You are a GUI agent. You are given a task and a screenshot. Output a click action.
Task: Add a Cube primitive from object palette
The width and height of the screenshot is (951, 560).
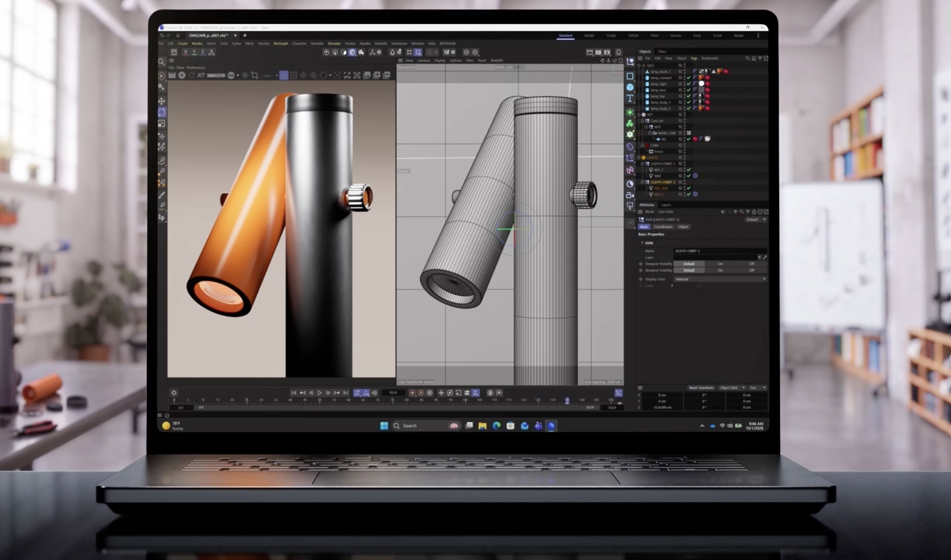[630, 87]
